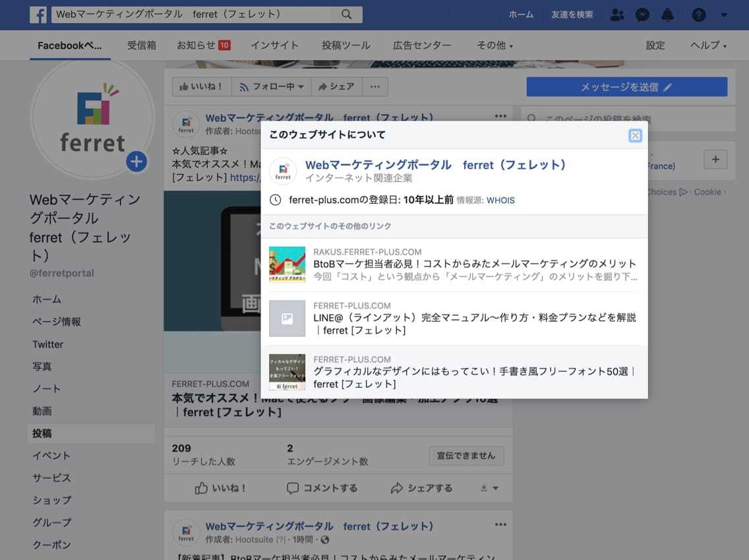Open the フォロー中 dropdown
Screen dimensions: 749x560
(x=272, y=86)
